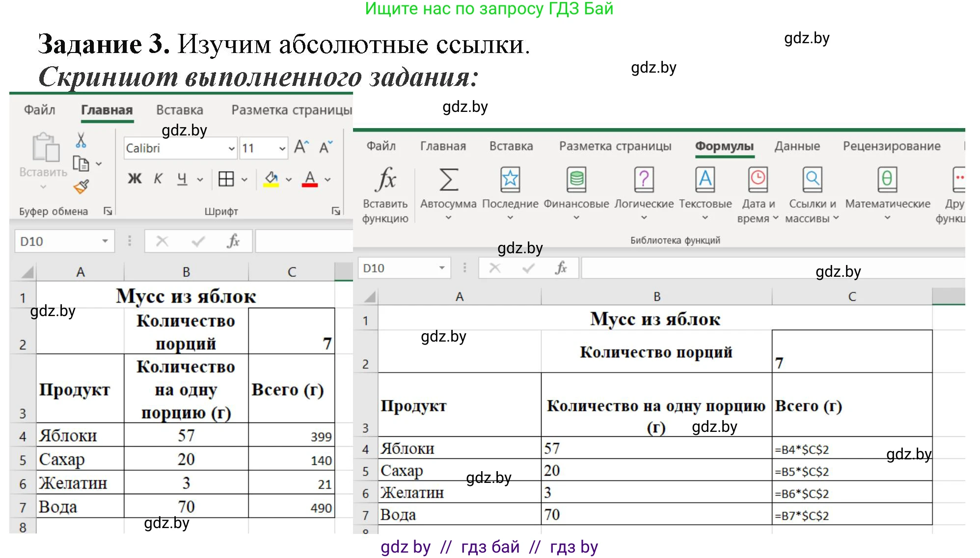This screenshot has width=980, height=558.
Task: Switch to the Формулы ribbon tab
Action: click(724, 146)
